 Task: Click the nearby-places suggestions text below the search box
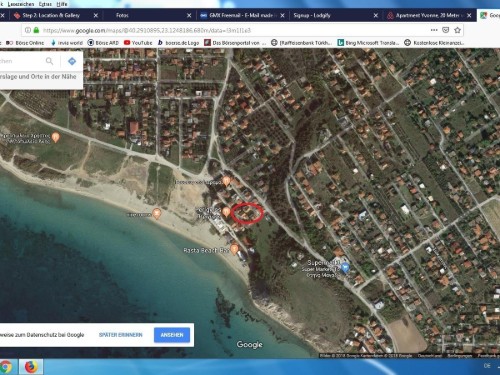click(x=38, y=77)
